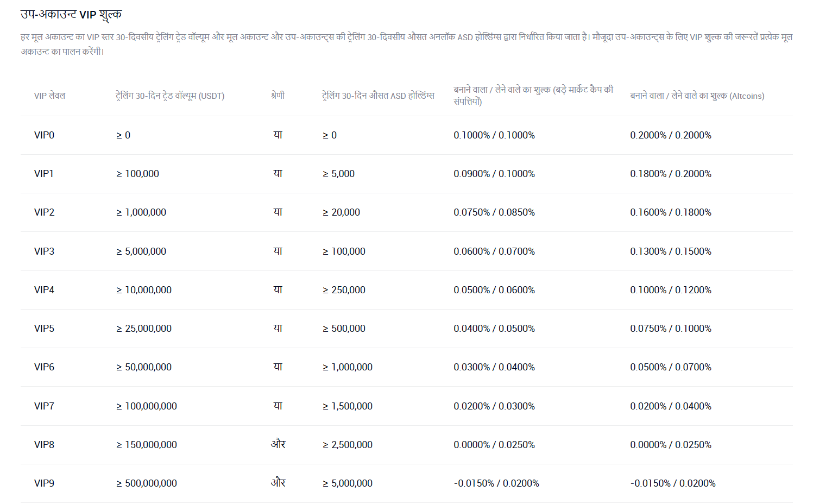Click the '0.1300% / 0.1500%' Altcoins fee
The image size is (813, 504).
671,251
